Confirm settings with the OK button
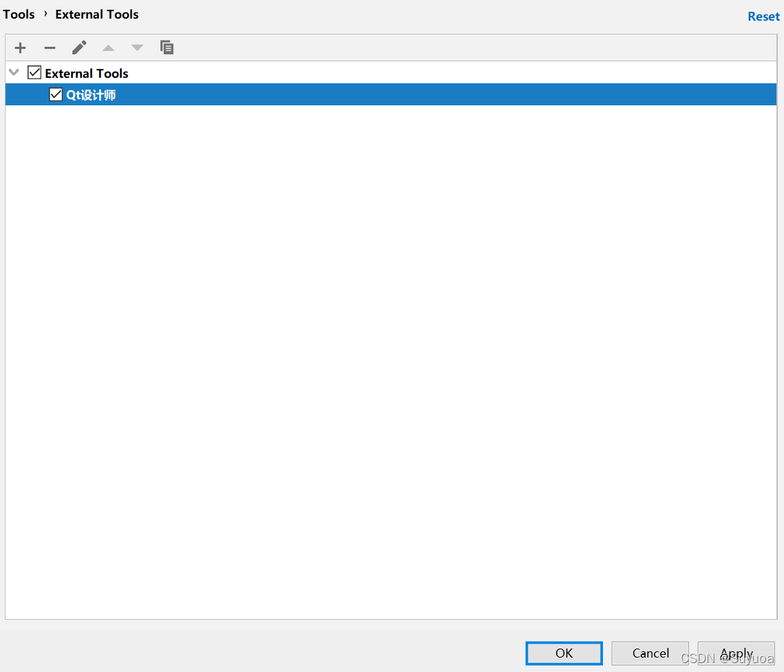This screenshot has height=672, width=784. tap(564, 653)
